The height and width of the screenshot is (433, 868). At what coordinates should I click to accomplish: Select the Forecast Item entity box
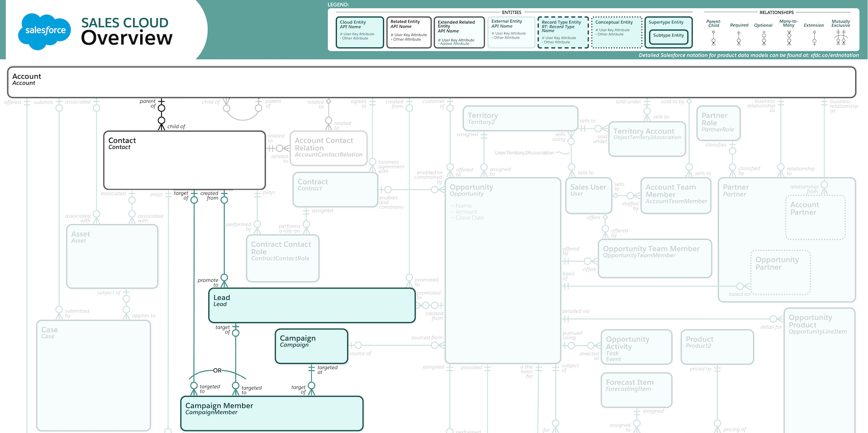click(636, 390)
